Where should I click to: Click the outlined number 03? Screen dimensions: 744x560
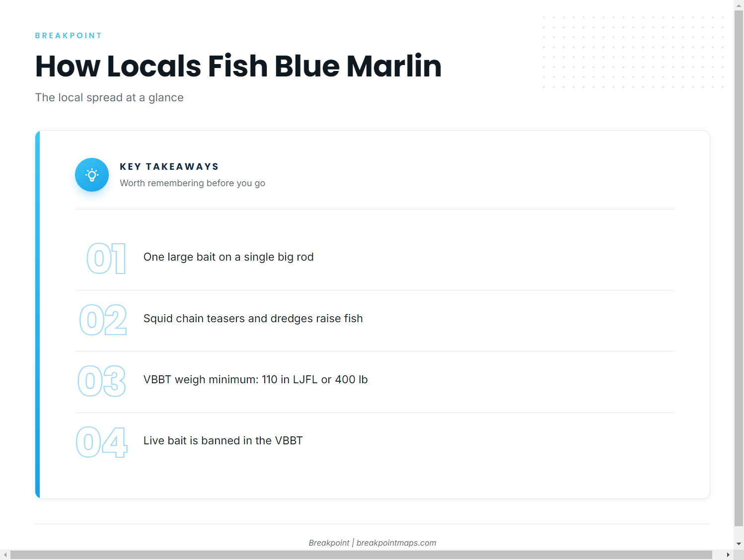click(x=102, y=381)
